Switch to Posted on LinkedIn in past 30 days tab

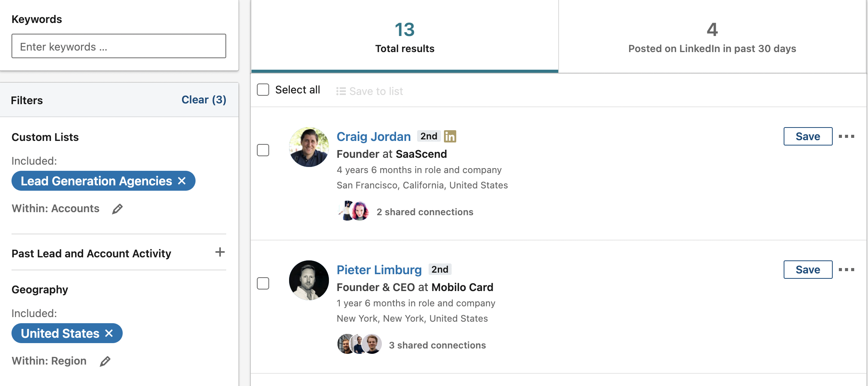[x=712, y=36]
